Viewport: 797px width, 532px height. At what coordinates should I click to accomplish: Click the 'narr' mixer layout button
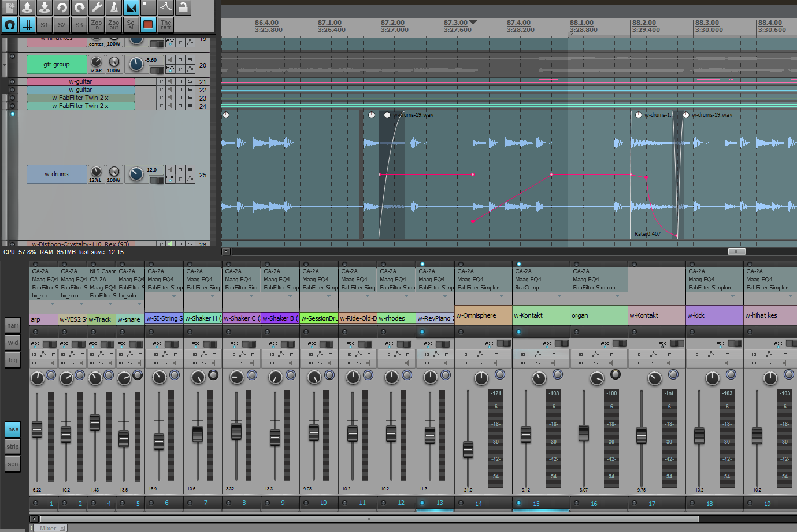13,326
